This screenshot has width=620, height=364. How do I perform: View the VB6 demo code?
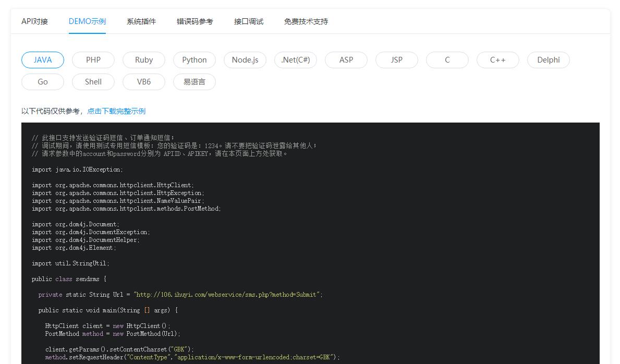coord(143,81)
